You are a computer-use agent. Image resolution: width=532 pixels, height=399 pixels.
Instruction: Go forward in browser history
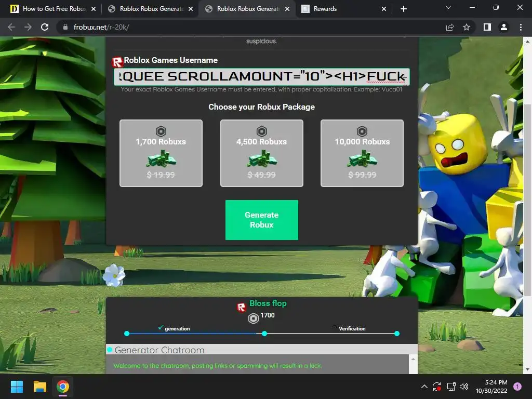[x=28, y=27]
